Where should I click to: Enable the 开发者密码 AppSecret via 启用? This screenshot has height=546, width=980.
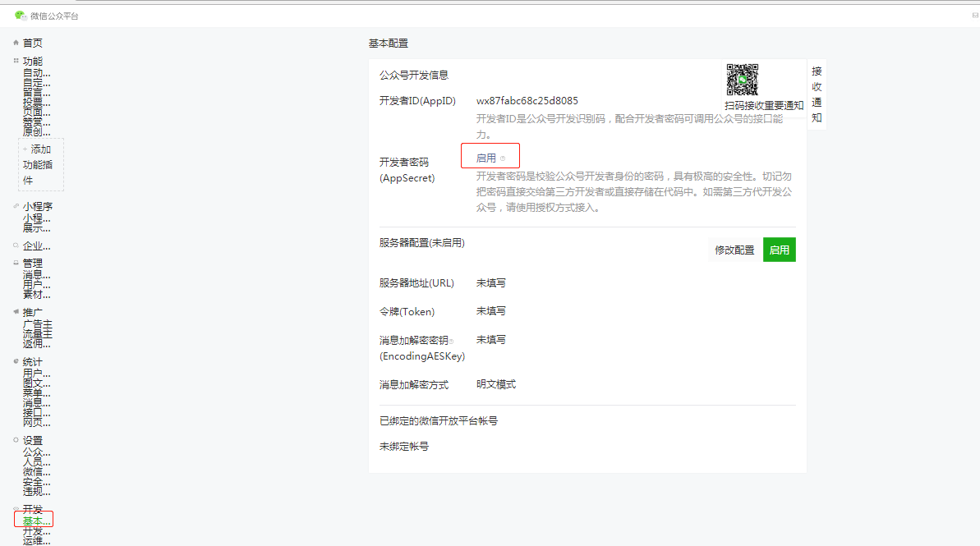point(487,156)
